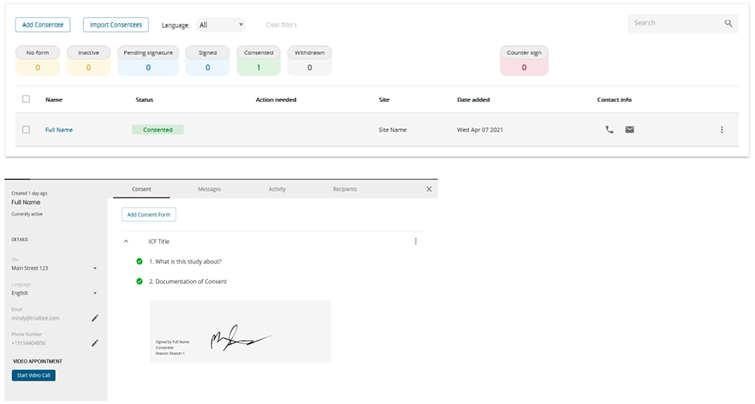Click the Start Video Call button

point(33,376)
